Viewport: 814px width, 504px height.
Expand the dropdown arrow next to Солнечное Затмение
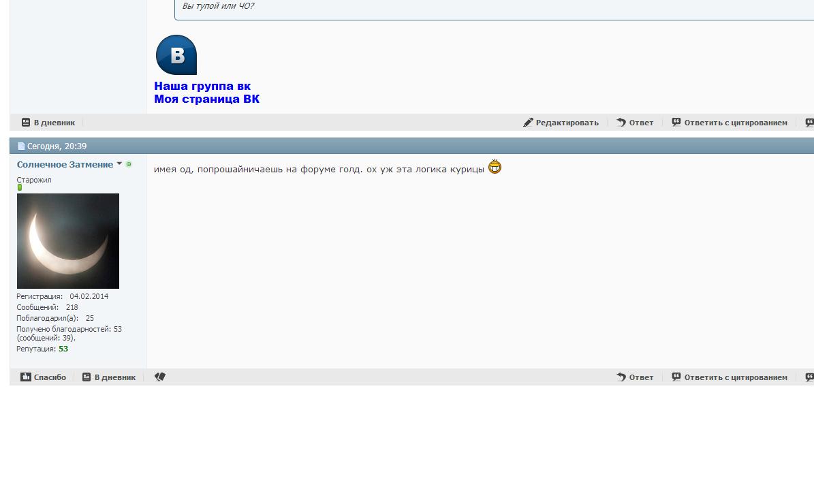pos(119,163)
